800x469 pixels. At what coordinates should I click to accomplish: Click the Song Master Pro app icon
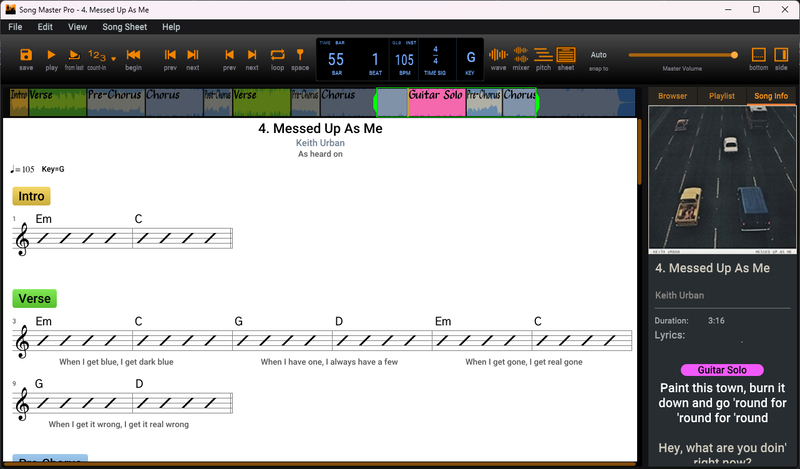coord(10,9)
